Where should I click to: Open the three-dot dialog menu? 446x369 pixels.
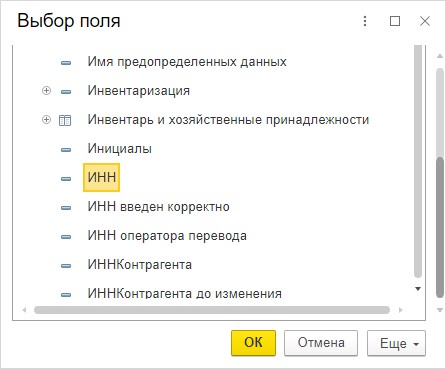pos(365,21)
